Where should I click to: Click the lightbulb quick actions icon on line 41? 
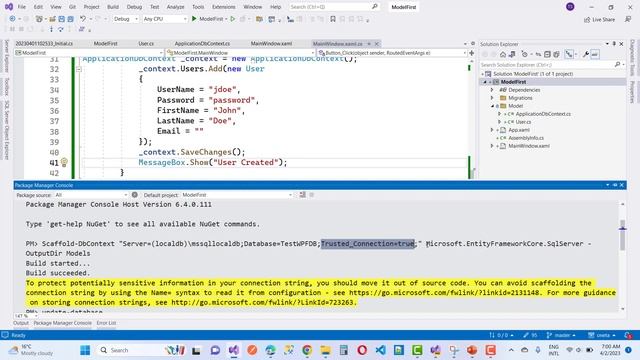click(64, 162)
